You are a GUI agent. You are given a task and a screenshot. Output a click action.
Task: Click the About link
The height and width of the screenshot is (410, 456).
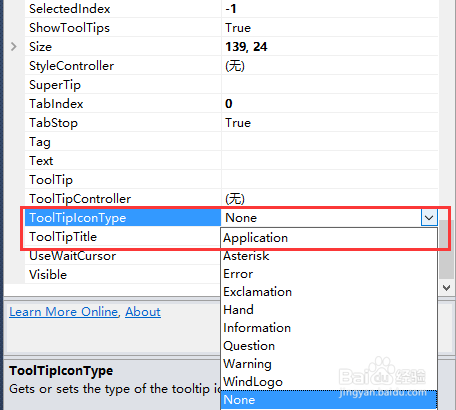(143, 312)
